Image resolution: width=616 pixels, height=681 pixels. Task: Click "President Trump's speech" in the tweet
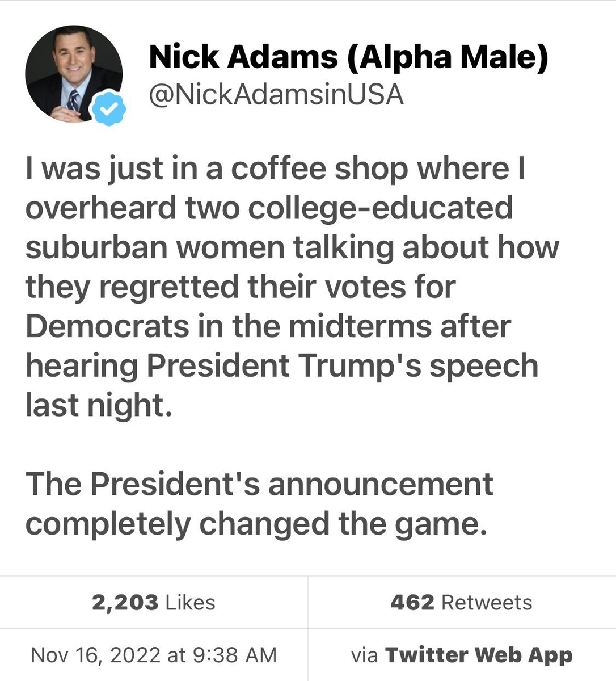[342, 365]
